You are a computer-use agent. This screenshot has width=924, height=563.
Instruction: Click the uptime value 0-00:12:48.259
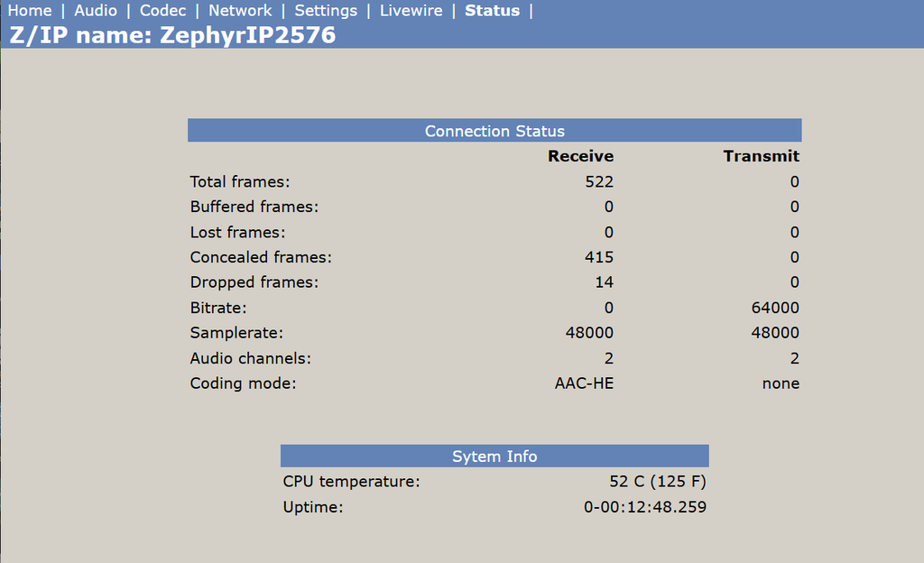click(644, 507)
